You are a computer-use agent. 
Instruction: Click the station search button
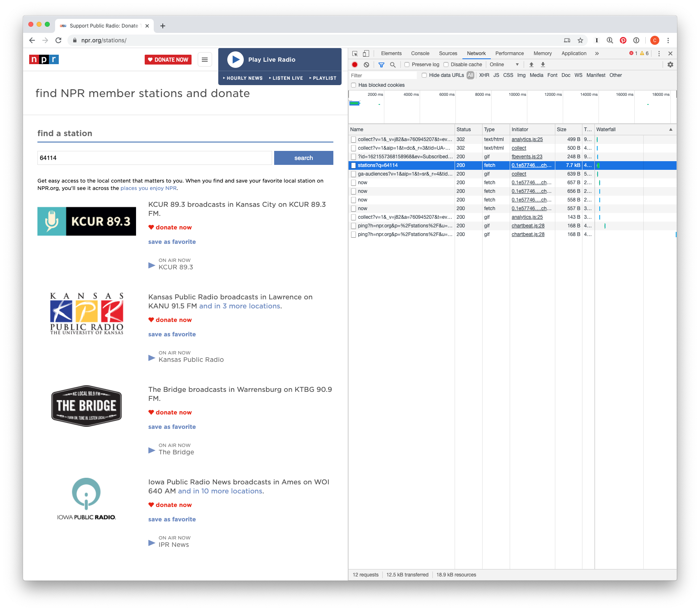coord(304,158)
